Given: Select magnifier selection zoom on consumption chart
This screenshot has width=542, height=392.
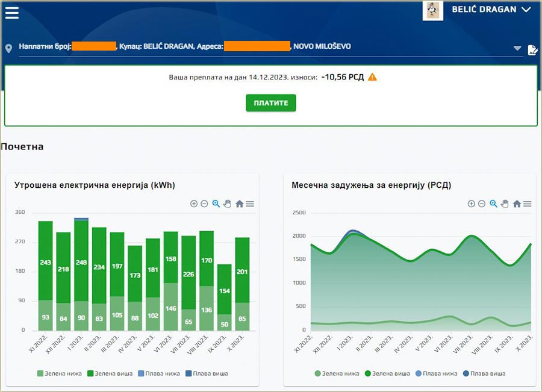Looking at the screenshot, I should [216, 204].
